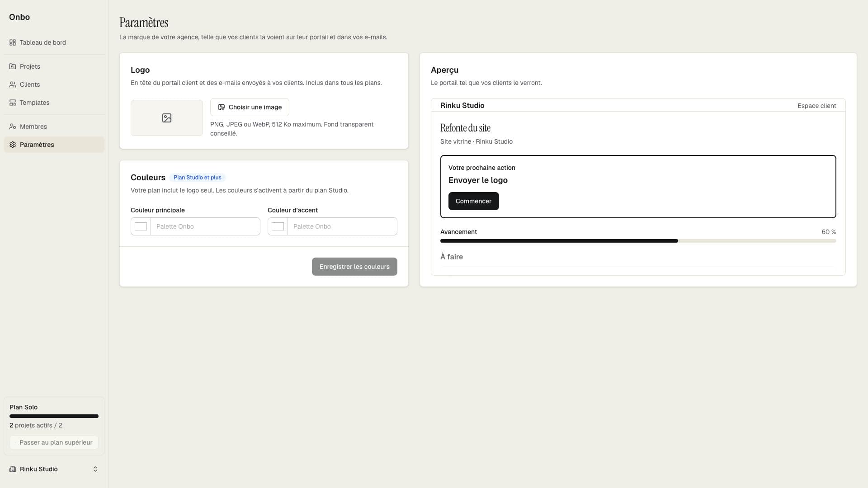Click the Plan Solo usage bar

pyautogui.click(x=54, y=416)
